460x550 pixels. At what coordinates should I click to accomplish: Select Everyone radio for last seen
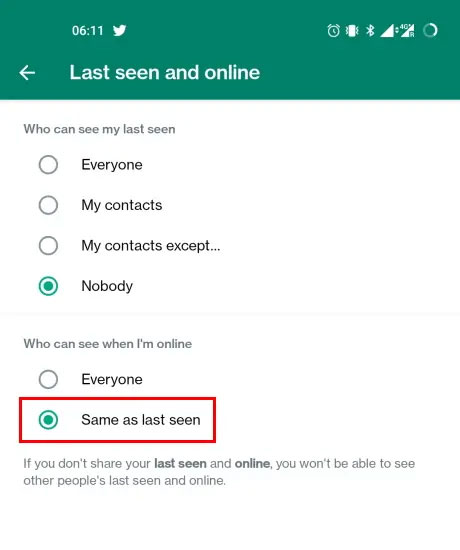[x=48, y=165]
